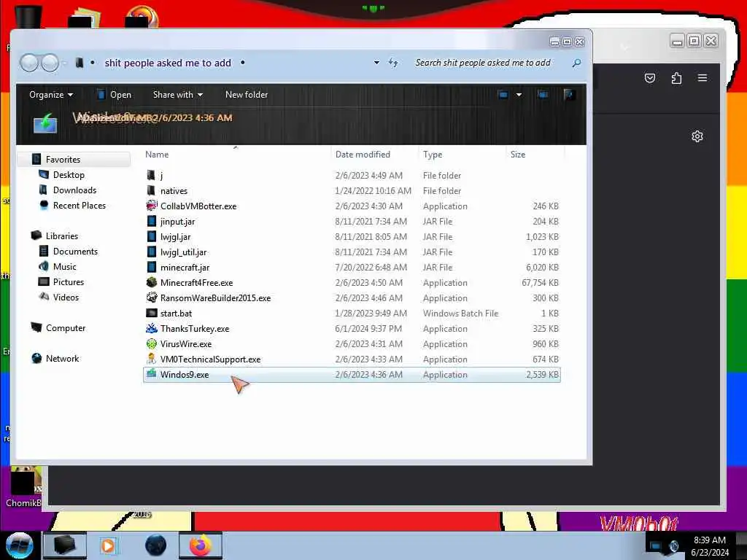
Task: Open the Organize dropdown menu
Action: point(51,94)
